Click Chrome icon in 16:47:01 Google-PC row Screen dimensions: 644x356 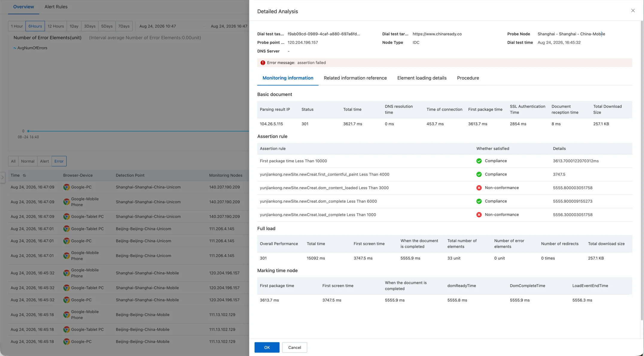(66, 241)
